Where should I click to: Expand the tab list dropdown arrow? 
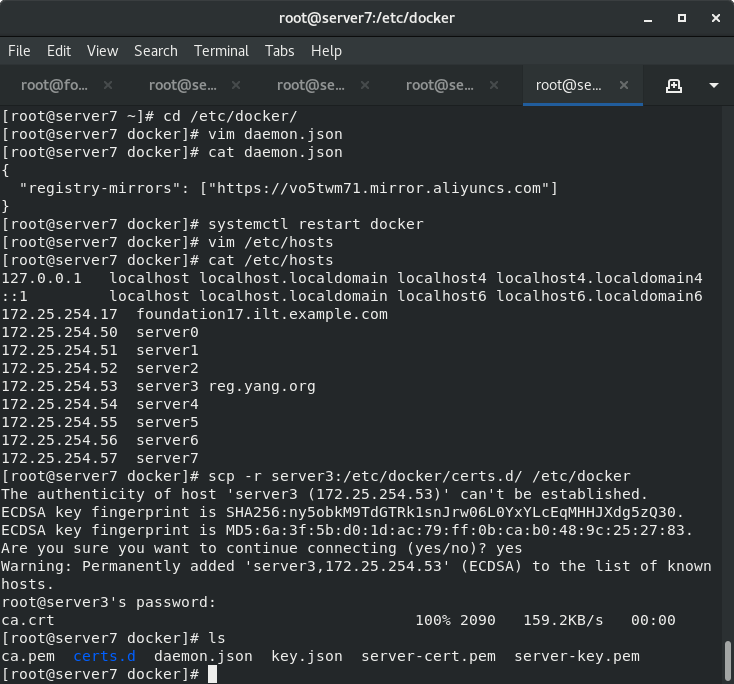click(x=713, y=85)
